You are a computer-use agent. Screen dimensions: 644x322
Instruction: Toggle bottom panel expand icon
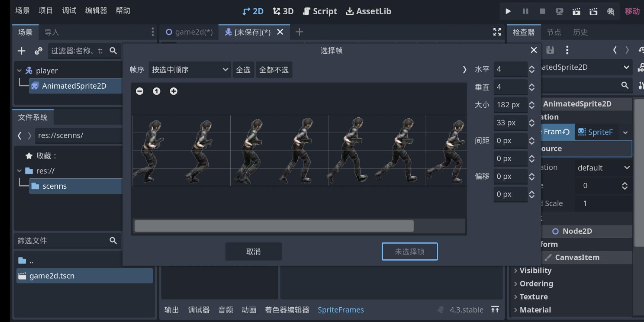click(495, 310)
